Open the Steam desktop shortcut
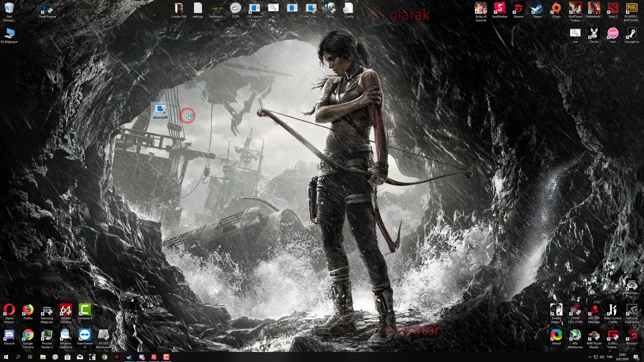The image size is (644, 362). [537, 11]
